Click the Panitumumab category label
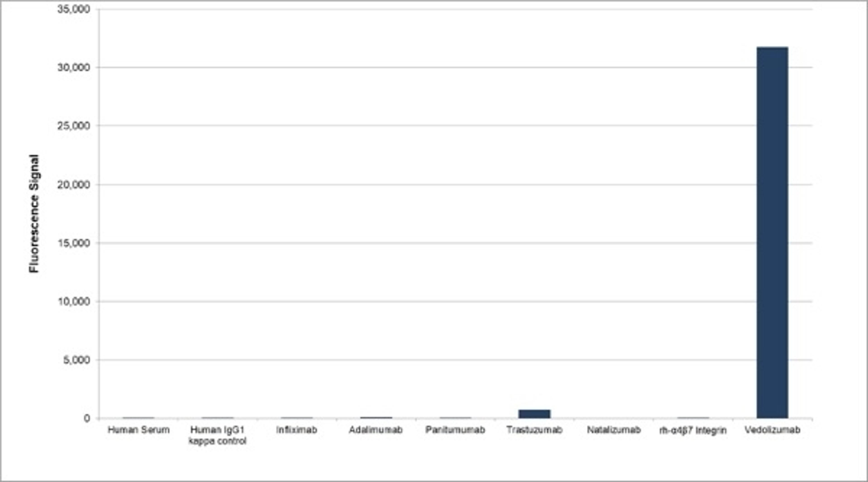This screenshot has height=482, width=868. pos(455,430)
